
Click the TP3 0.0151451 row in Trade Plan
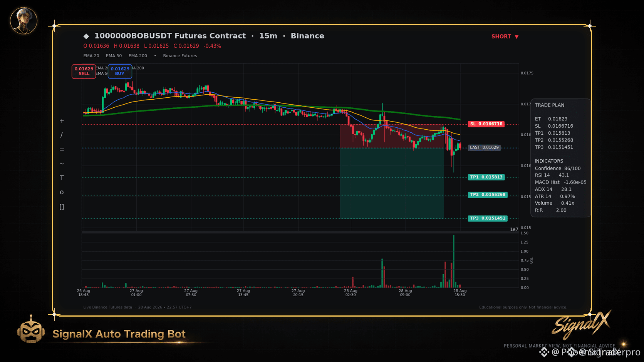point(554,147)
